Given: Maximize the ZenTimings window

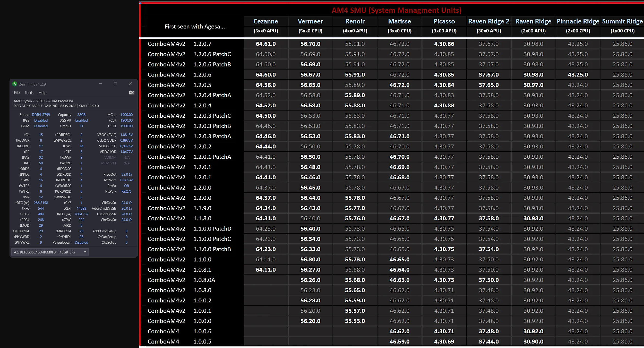Looking at the screenshot, I should 115,84.
